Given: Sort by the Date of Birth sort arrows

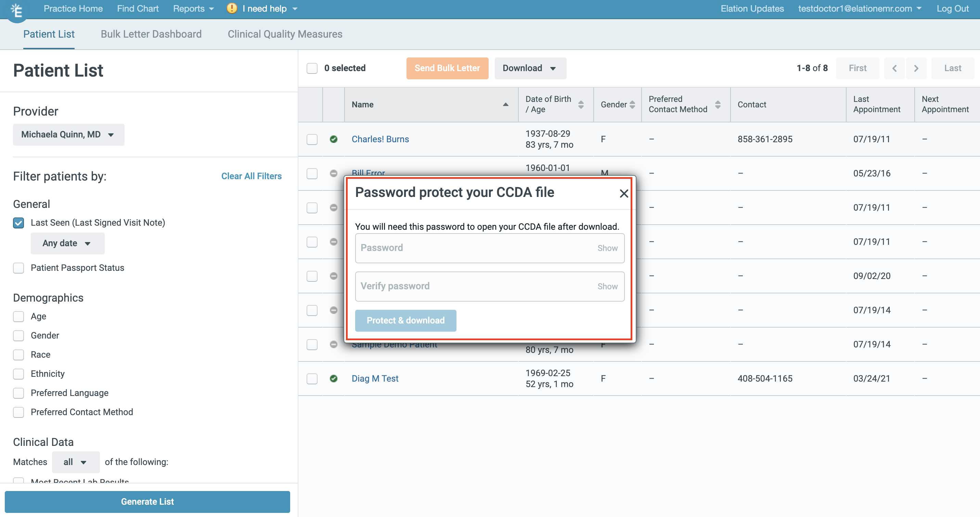Looking at the screenshot, I should (581, 105).
